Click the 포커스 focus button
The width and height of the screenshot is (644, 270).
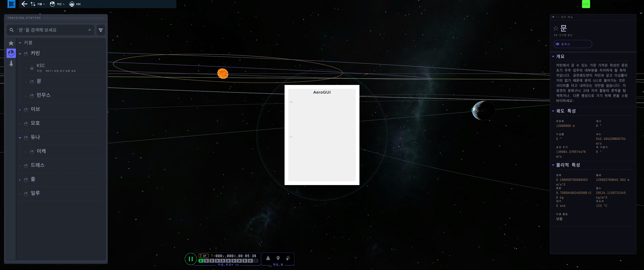click(572, 44)
